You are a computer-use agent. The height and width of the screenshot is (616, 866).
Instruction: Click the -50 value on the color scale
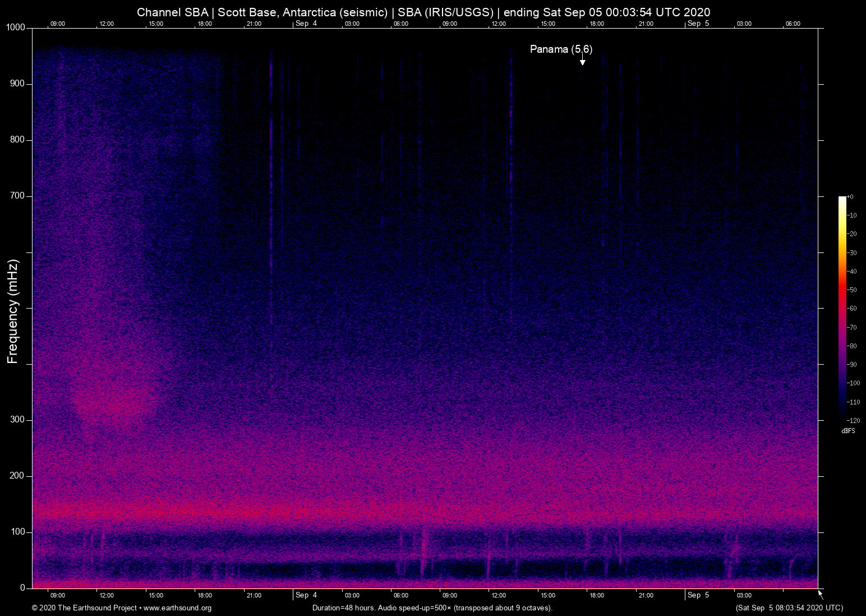(x=851, y=290)
